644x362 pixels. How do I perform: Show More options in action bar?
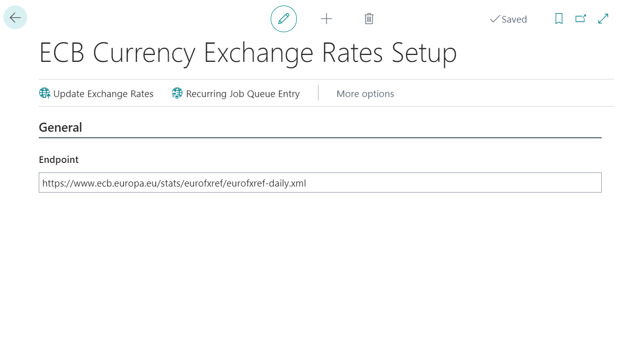365,94
